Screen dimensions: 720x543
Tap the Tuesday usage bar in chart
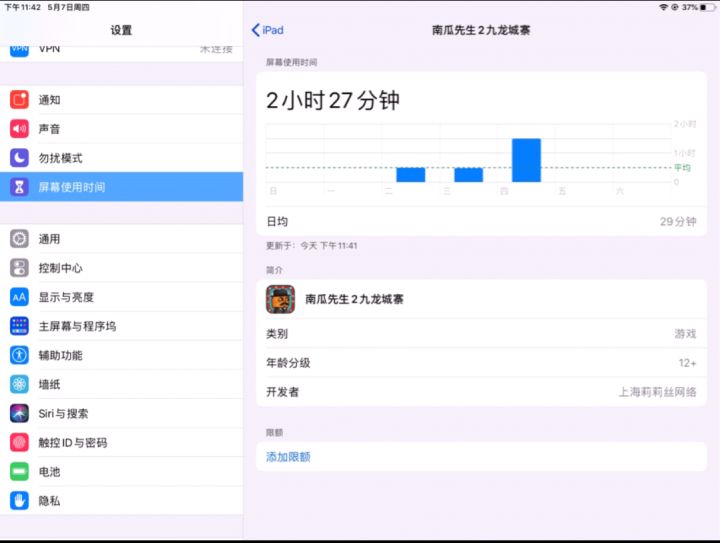[411, 175]
